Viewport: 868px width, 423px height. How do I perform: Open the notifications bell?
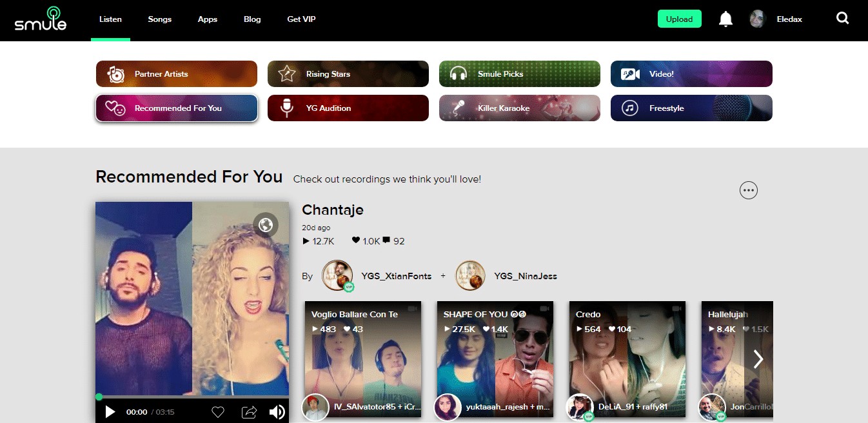point(725,19)
